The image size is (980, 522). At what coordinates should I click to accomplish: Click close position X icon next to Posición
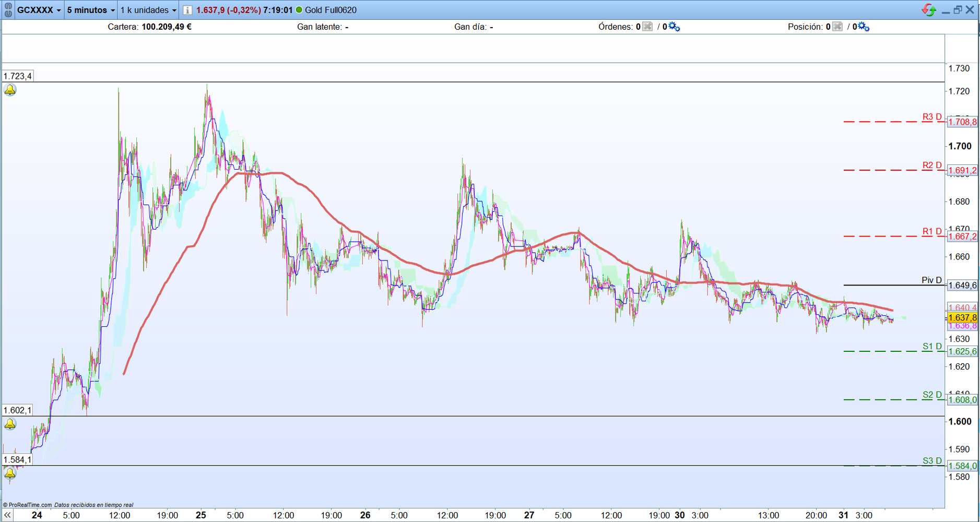coord(837,27)
